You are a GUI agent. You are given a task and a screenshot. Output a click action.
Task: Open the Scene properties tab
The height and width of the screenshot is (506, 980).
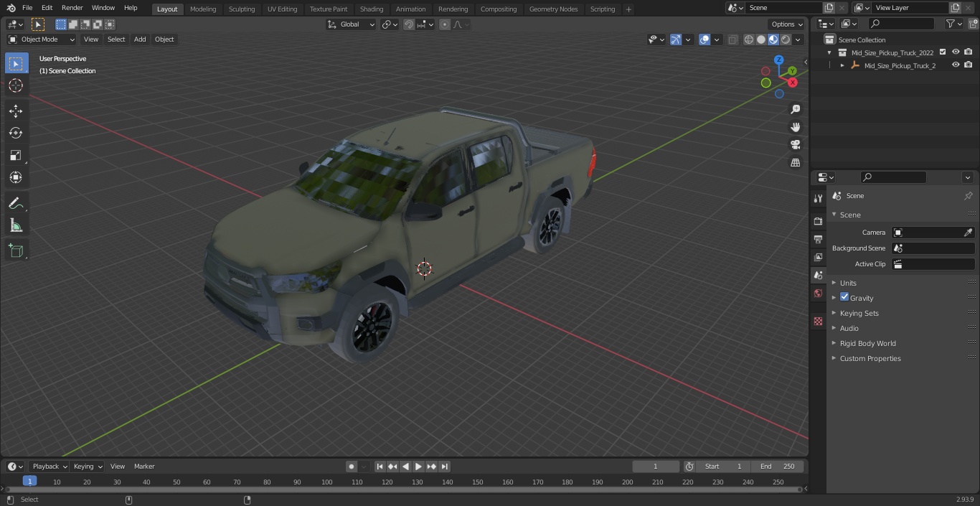[x=818, y=275]
